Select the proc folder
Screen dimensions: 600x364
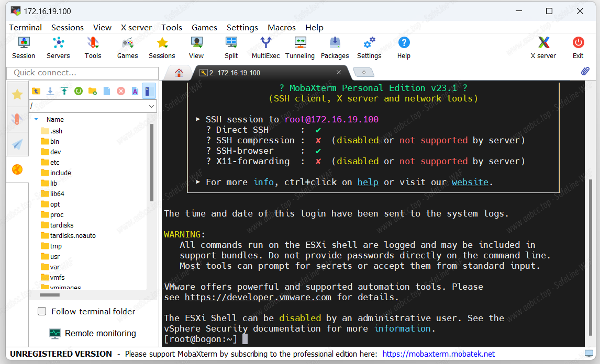click(x=52, y=214)
